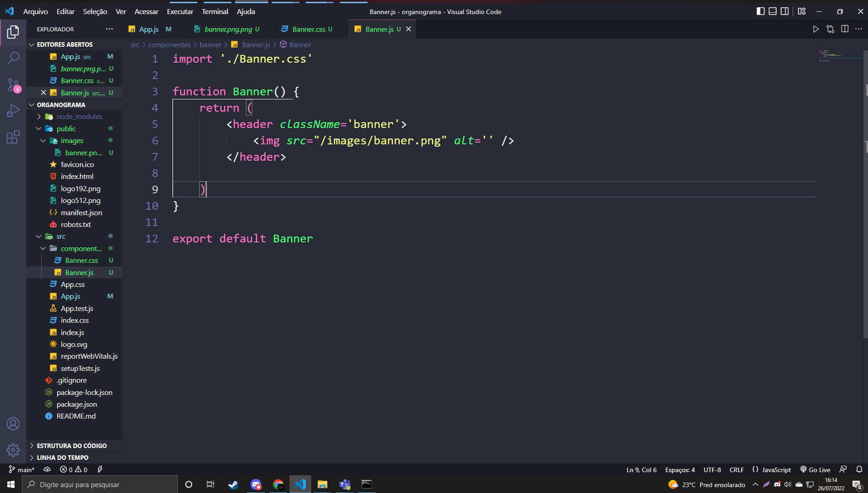The width and height of the screenshot is (868, 493).
Task: Open the Terminal menu
Action: (x=215, y=11)
